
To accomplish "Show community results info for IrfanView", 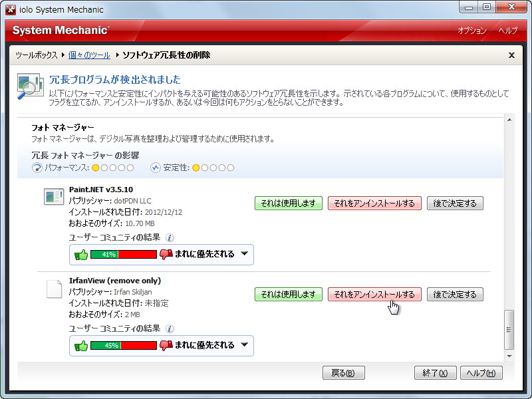I will pyautogui.click(x=170, y=329).
